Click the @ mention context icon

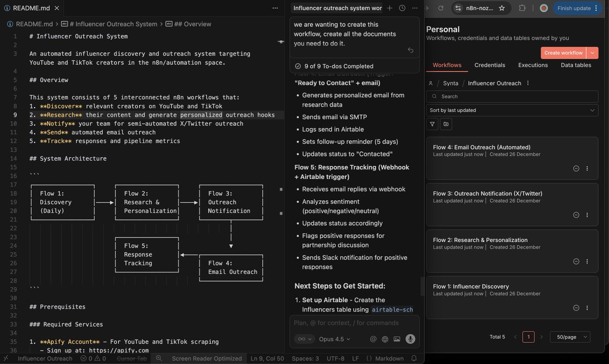pos(374,339)
